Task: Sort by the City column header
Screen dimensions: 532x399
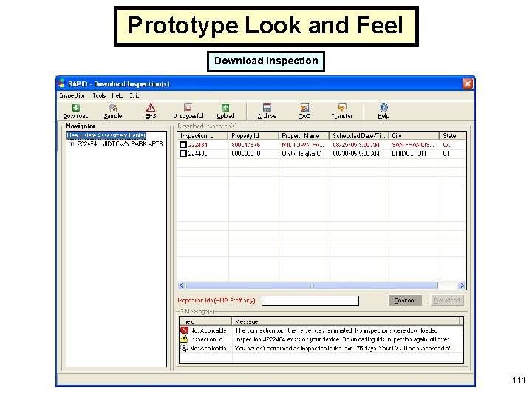Action: (414, 136)
